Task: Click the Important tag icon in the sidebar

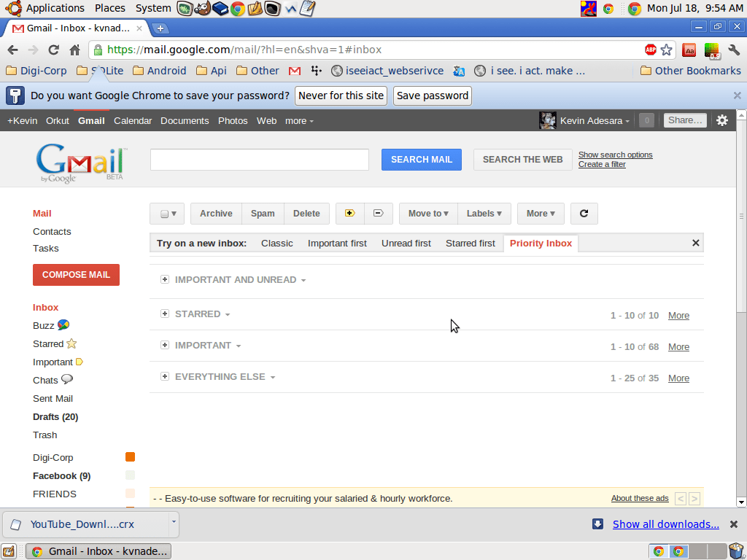Action: tap(80, 362)
